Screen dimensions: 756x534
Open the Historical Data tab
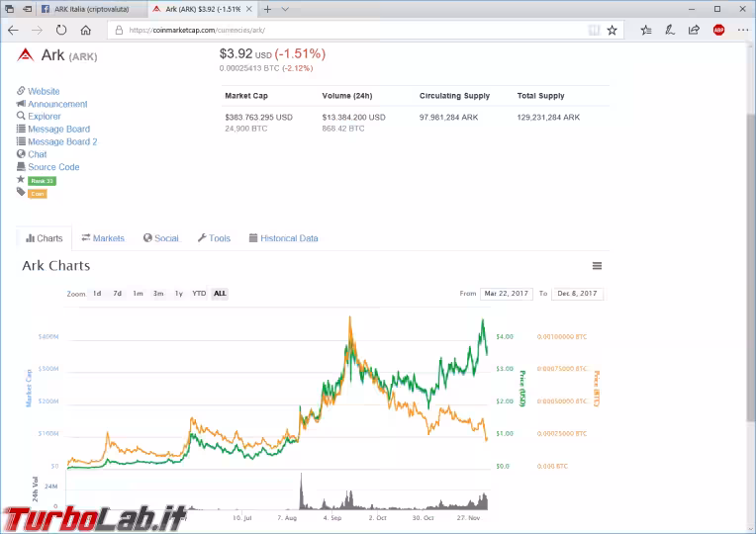coord(283,238)
